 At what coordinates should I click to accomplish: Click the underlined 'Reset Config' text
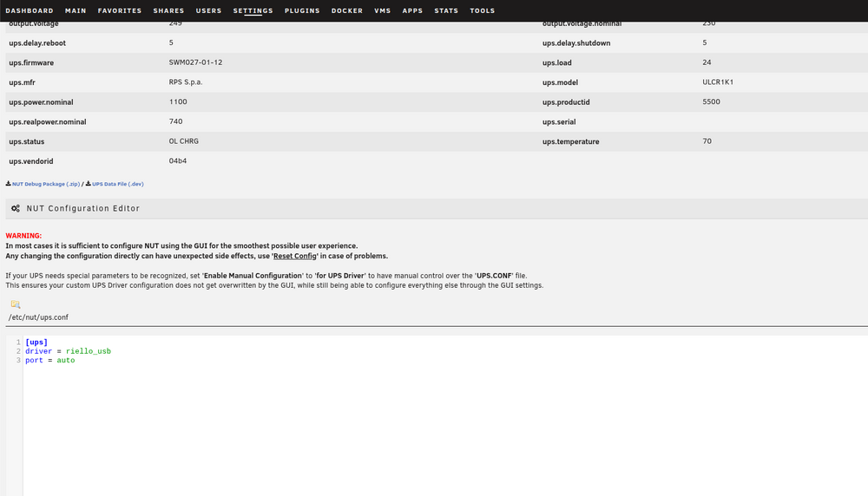295,256
